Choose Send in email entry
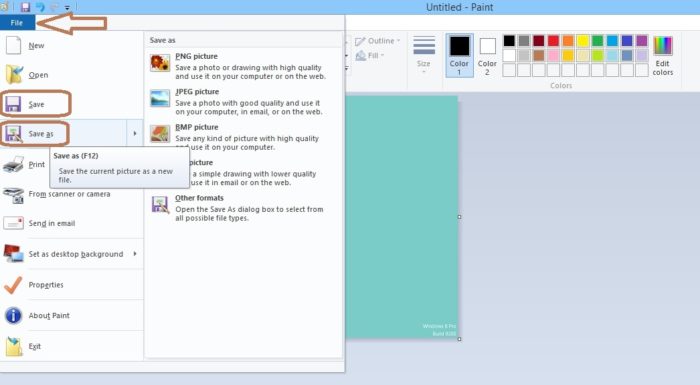 (x=71, y=223)
